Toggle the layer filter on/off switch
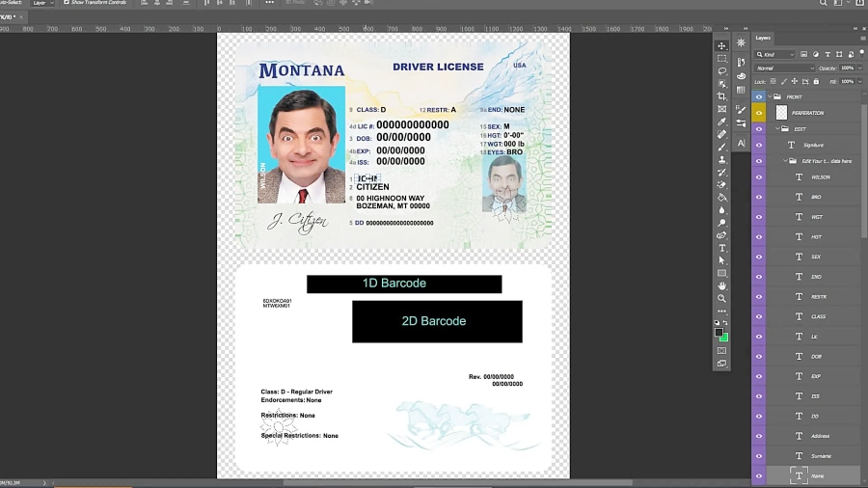The height and width of the screenshot is (488, 868). 862,54
